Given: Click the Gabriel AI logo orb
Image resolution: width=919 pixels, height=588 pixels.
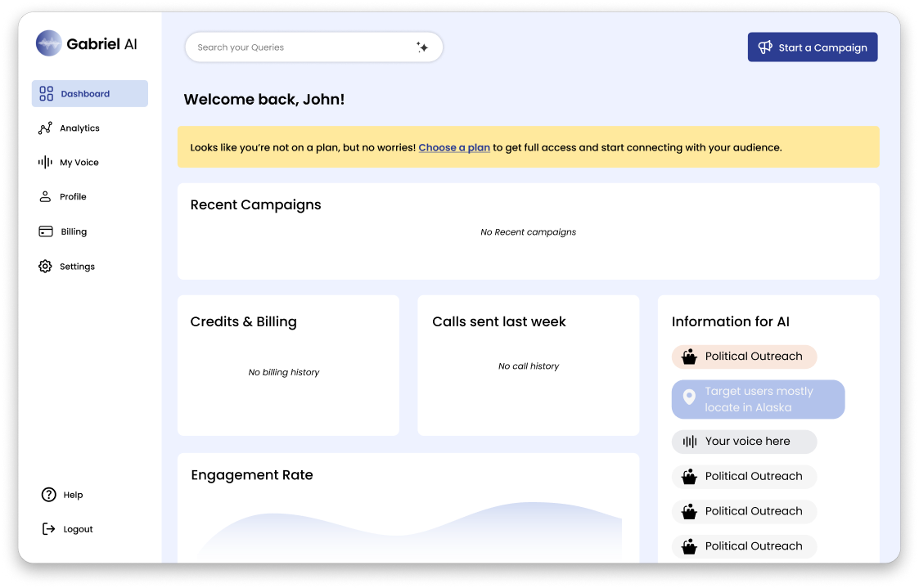Looking at the screenshot, I should pyautogui.click(x=48, y=43).
